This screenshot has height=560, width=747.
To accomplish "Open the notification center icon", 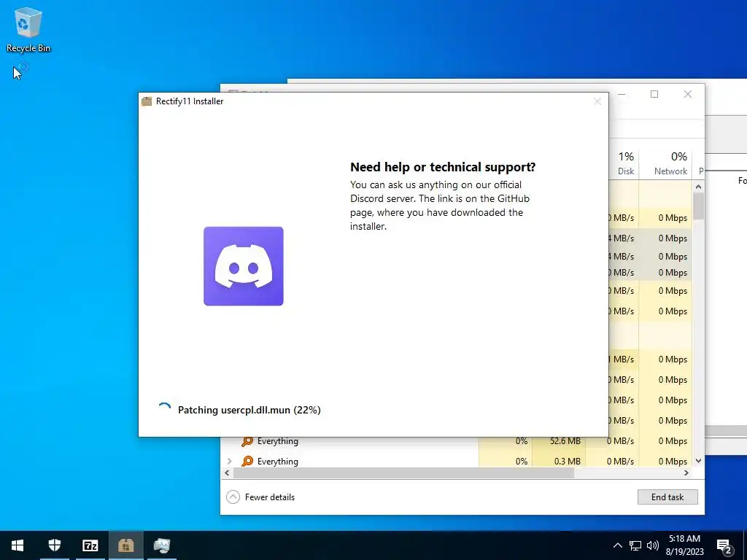I will click(724, 545).
